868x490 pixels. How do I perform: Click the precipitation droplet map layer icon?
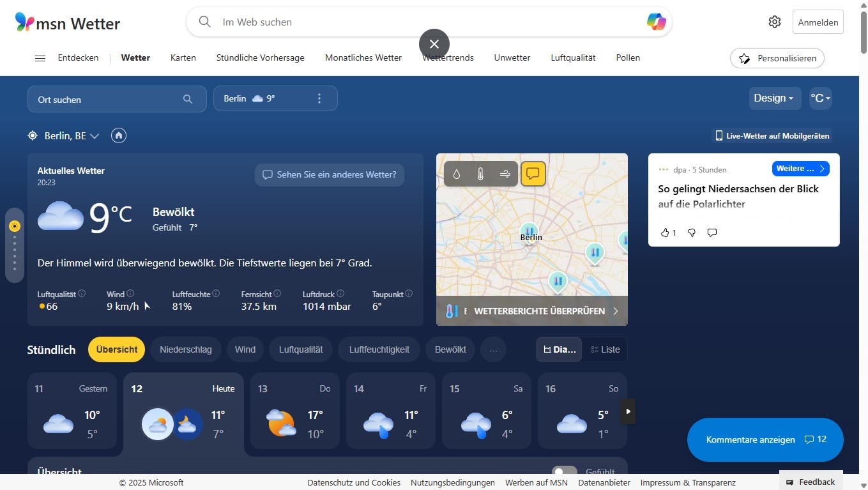click(x=457, y=174)
